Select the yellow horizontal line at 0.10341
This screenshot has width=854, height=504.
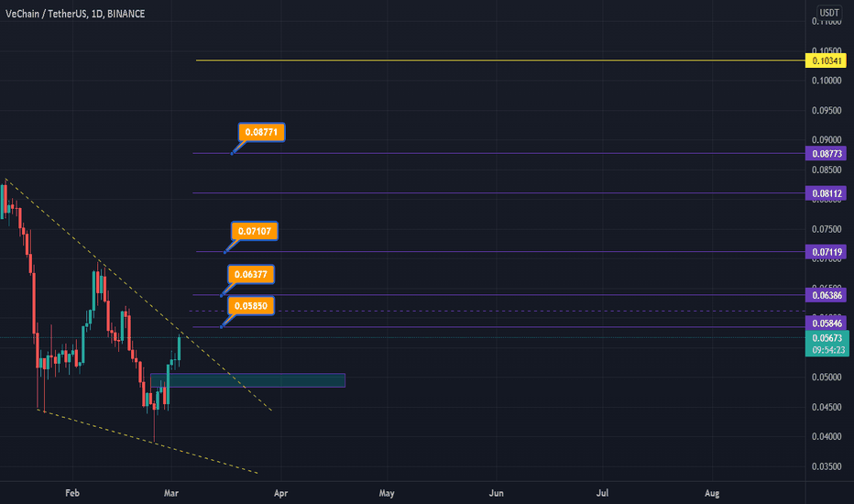pyautogui.click(x=500, y=60)
